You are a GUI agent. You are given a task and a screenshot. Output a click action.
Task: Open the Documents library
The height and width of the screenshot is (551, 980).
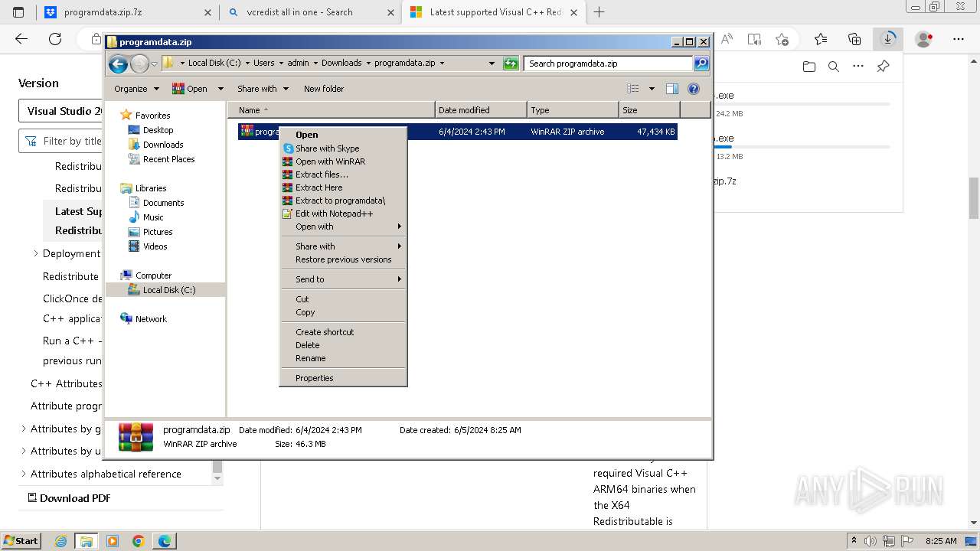pyautogui.click(x=163, y=203)
